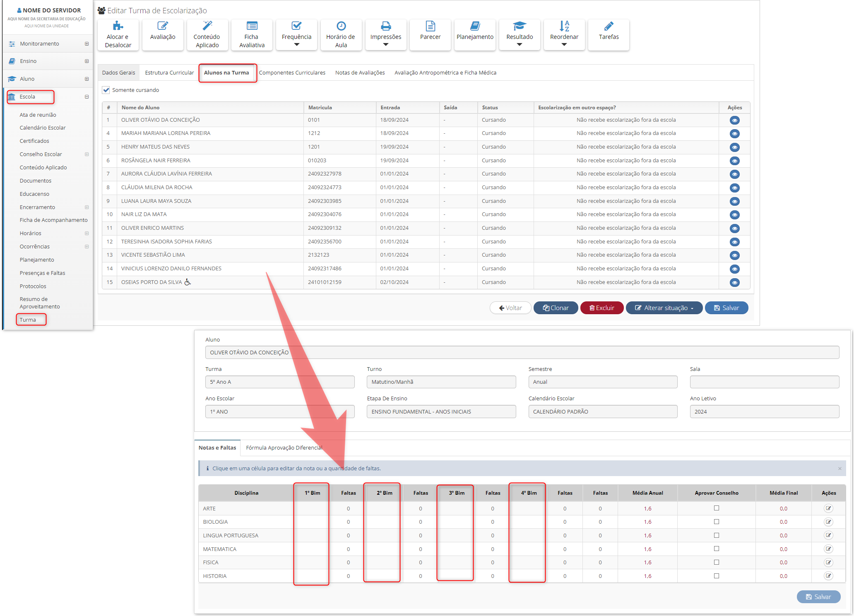Open Ficha Avaliativa toolbar icon
This screenshot has height=616, width=854.
(x=252, y=26)
